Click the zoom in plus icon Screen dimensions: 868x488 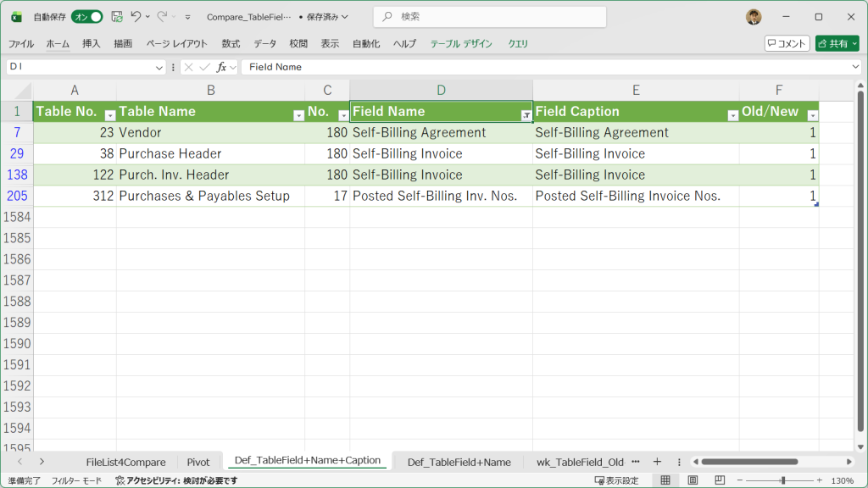(x=820, y=480)
